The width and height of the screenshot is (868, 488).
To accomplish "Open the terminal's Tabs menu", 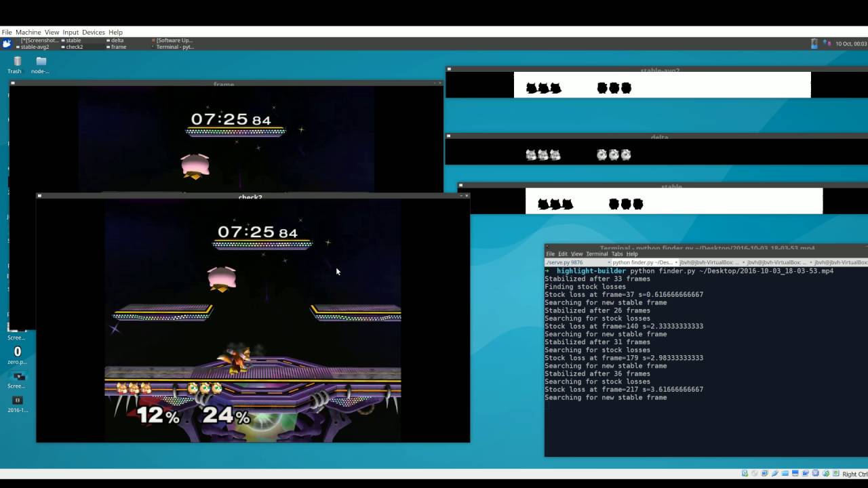I will click(x=617, y=253).
